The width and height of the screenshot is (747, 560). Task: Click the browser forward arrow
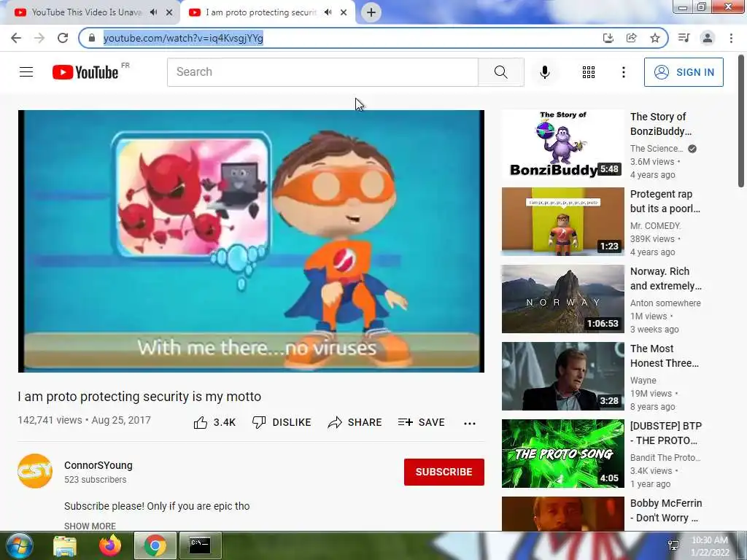coord(39,38)
